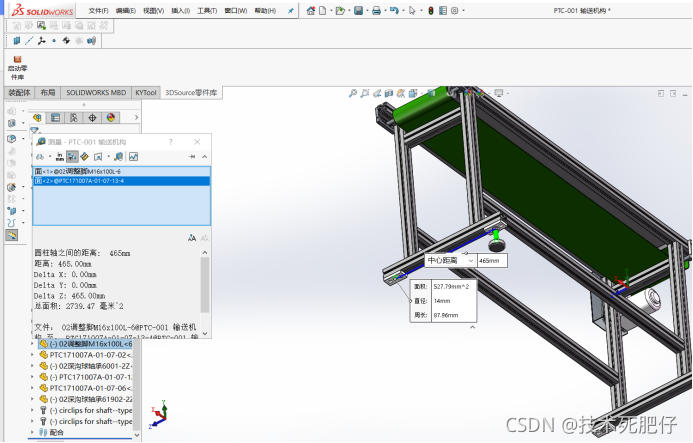Switch to the KYTool tab

[x=145, y=93]
